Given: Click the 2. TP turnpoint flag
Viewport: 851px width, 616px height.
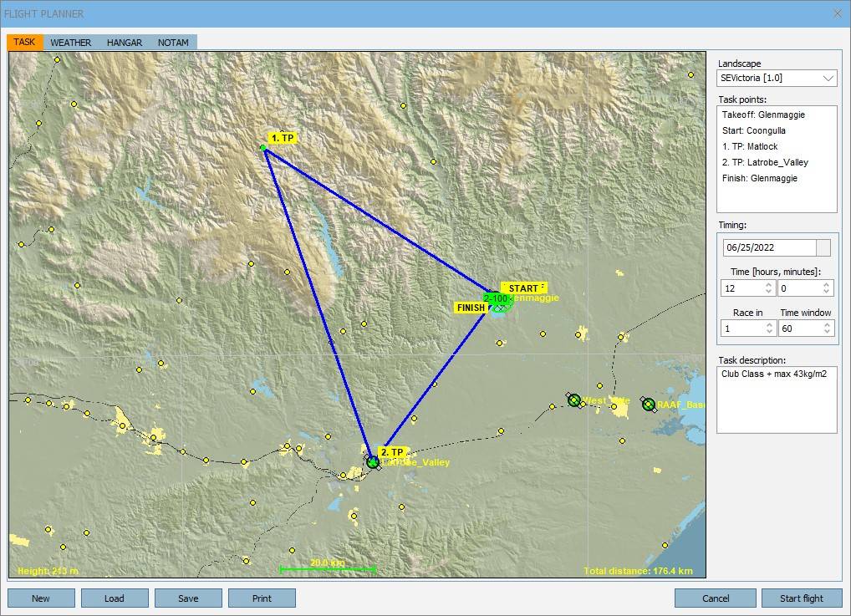Looking at the screenshot, I should (391, 452).
